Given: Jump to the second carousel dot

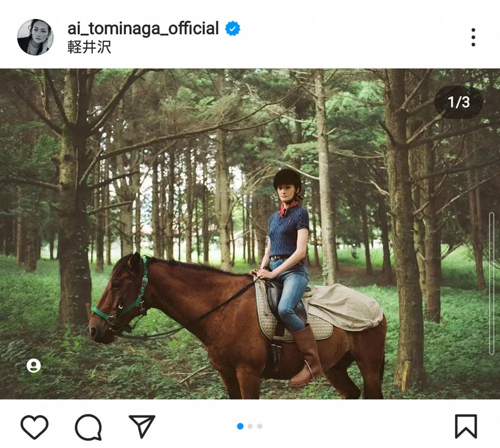Looking at the screenshot, I should (x=250, y=426).
